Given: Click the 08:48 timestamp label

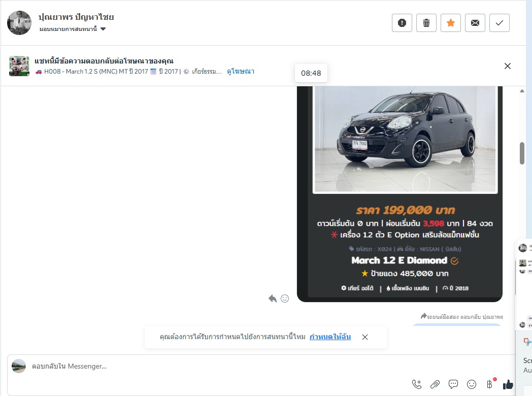Looking at the screenshot, I should point(311,73).
